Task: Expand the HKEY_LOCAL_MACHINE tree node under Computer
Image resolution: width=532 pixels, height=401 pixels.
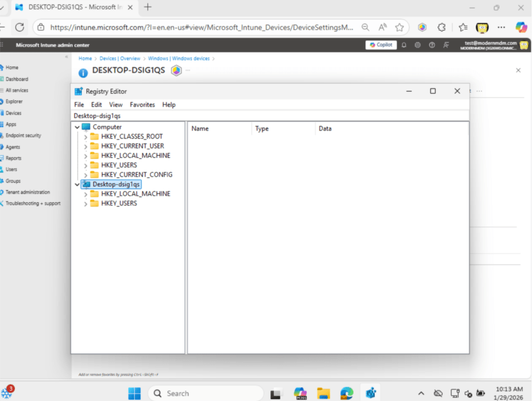Action: [86, 155]
